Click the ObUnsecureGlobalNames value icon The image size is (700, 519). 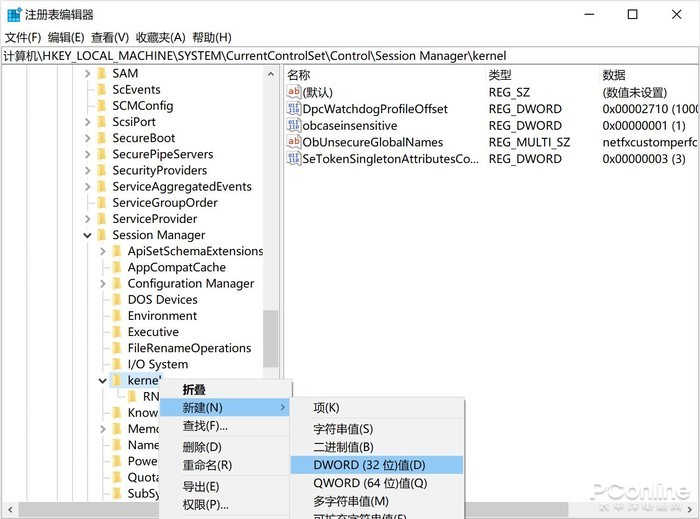(x=293, y=142)
